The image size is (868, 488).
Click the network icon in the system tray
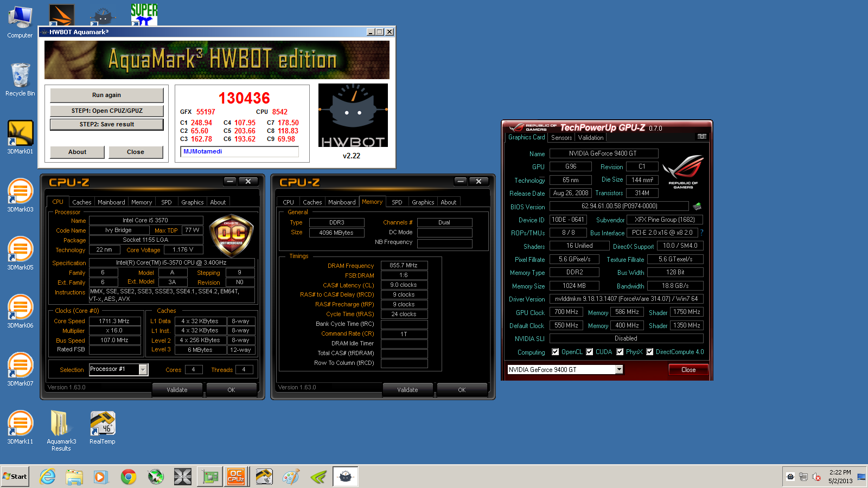[803, 477]
